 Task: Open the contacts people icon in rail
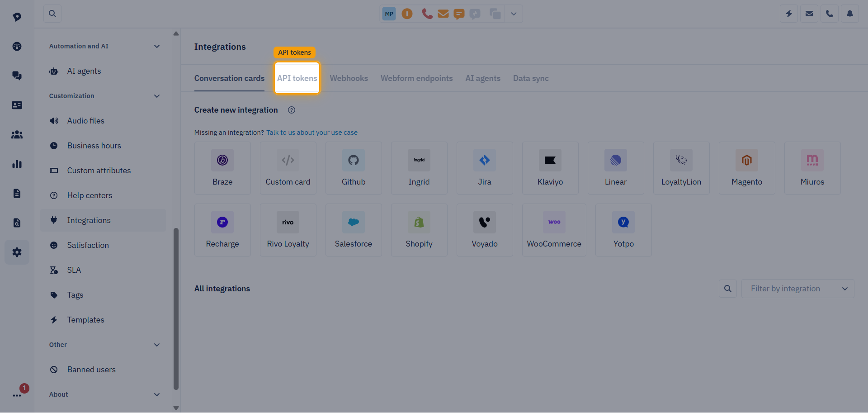[x=17, y=134]
